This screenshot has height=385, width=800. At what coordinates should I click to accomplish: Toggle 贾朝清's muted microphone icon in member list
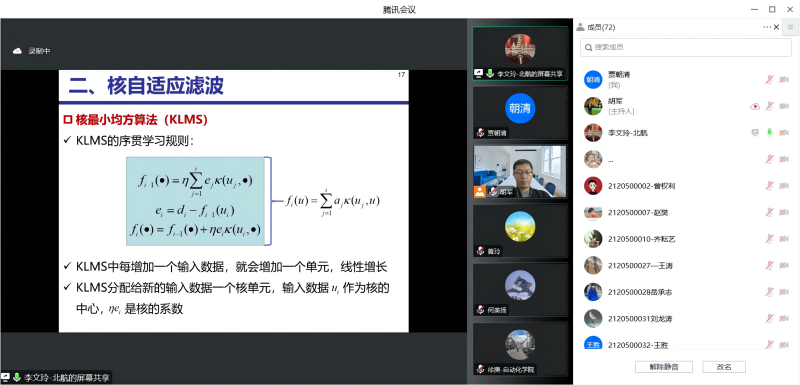(769, 79)
